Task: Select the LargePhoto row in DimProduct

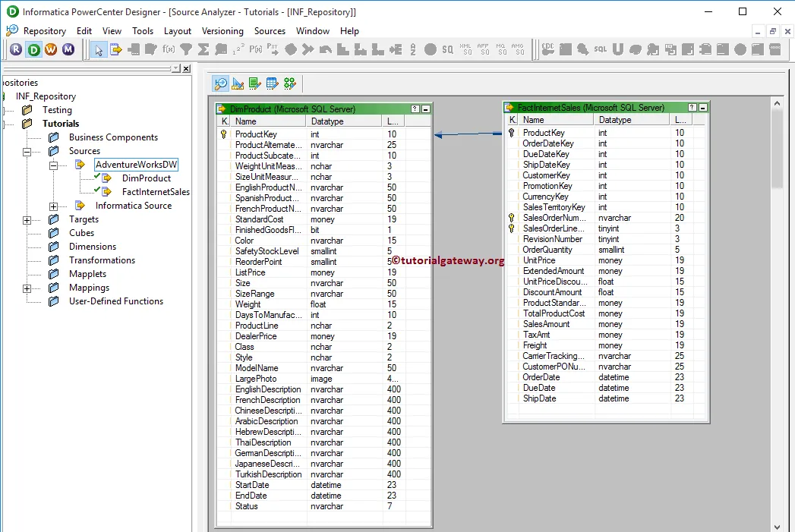Action: (324, 379)
